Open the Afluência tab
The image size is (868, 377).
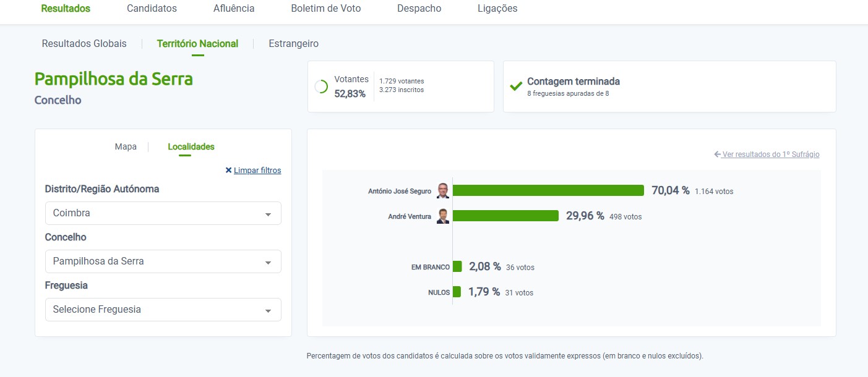[x=234, y=9]
